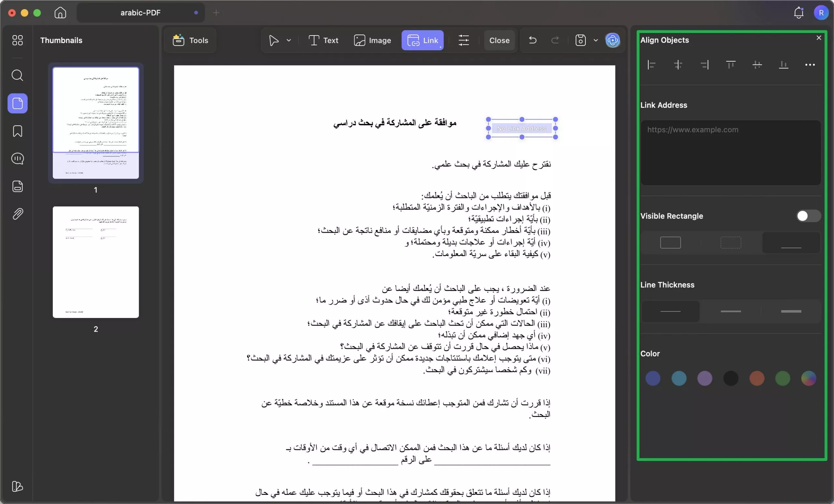Open the Image insertion tool

tap(372, 40)
